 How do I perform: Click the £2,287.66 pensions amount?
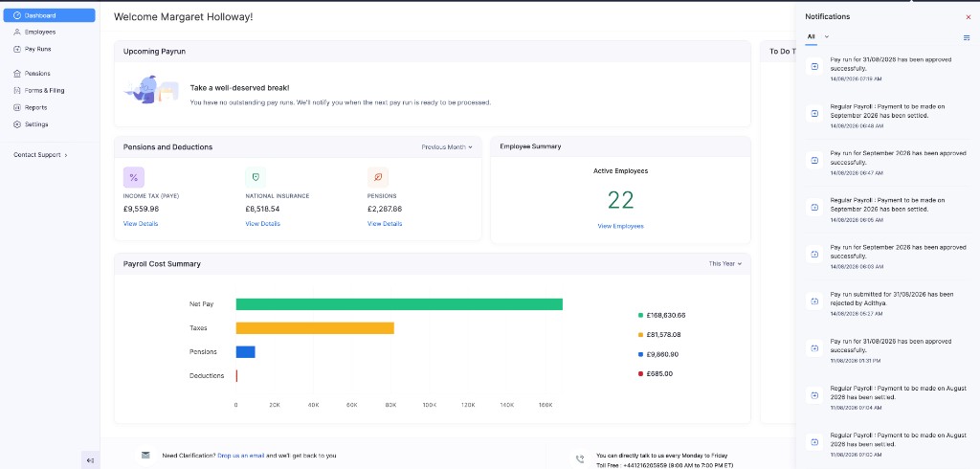(385, 209)
